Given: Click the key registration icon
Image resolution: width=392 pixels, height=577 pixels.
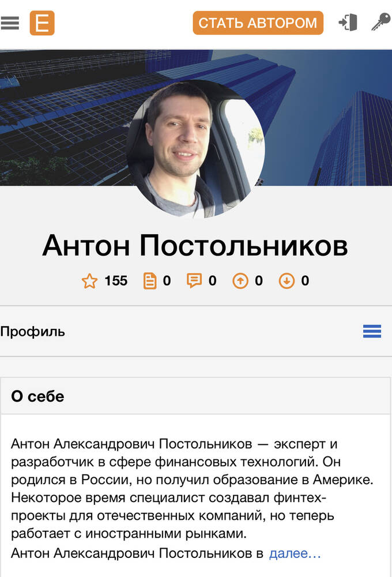Looking at the screenshot, I should point(380,22).
